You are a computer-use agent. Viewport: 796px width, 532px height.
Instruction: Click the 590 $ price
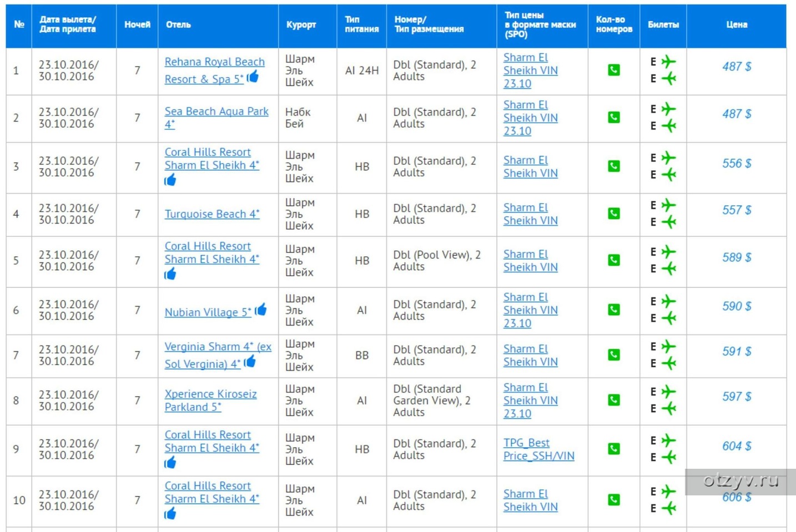coord(737,306)
